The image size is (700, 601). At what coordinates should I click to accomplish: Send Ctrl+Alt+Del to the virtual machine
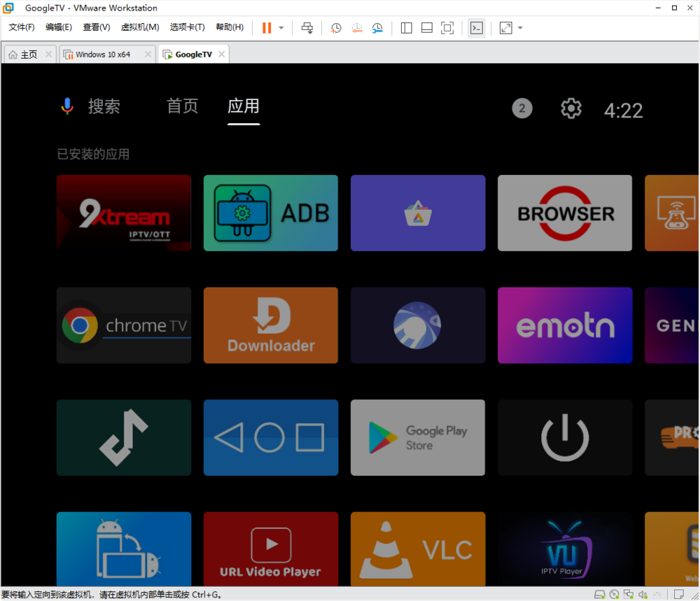(307, 27)
